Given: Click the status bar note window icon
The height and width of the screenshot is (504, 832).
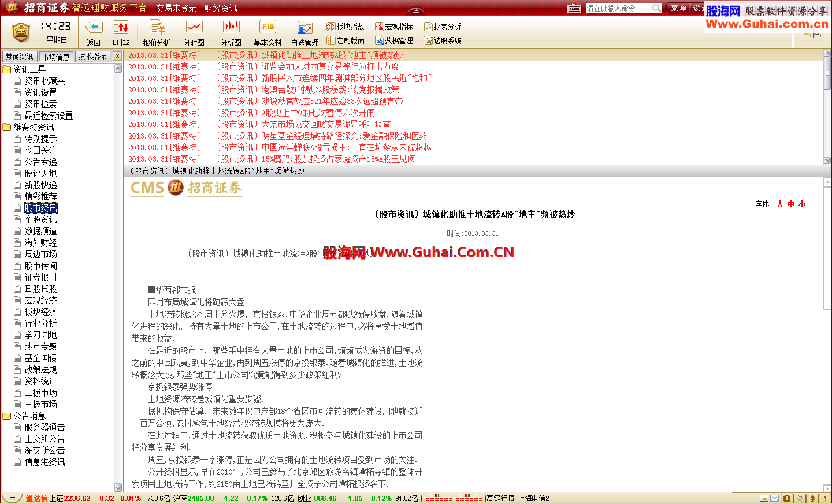Looking at the screenshot, I should (764, 498).
